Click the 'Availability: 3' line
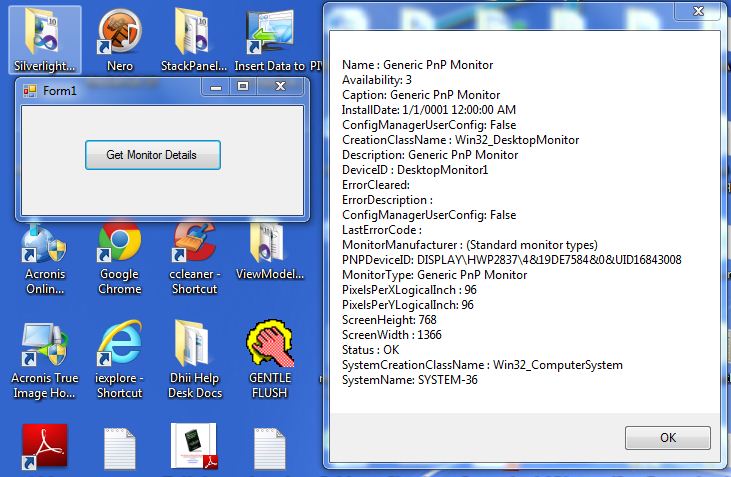The height and width of the screenshot is (477, 731). (377, 80)
